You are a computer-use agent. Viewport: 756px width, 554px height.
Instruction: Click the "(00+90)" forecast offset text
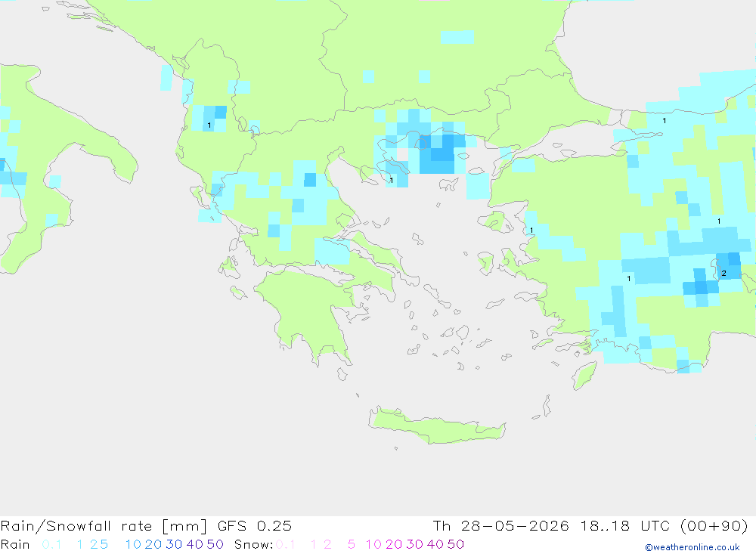point(714,526)
